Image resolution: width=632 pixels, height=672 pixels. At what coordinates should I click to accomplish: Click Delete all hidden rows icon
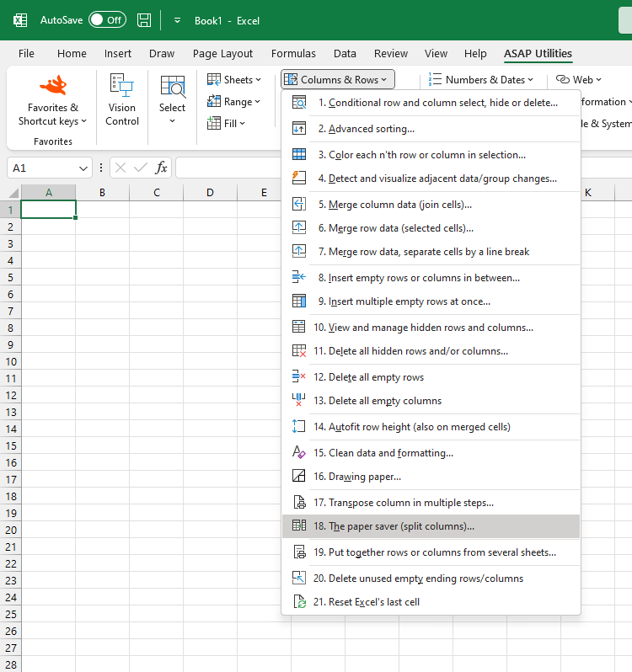[x=299, y=350]
